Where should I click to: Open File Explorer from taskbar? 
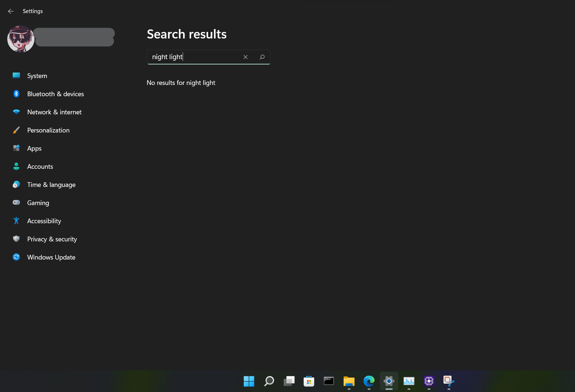click(x=349, y=381)
